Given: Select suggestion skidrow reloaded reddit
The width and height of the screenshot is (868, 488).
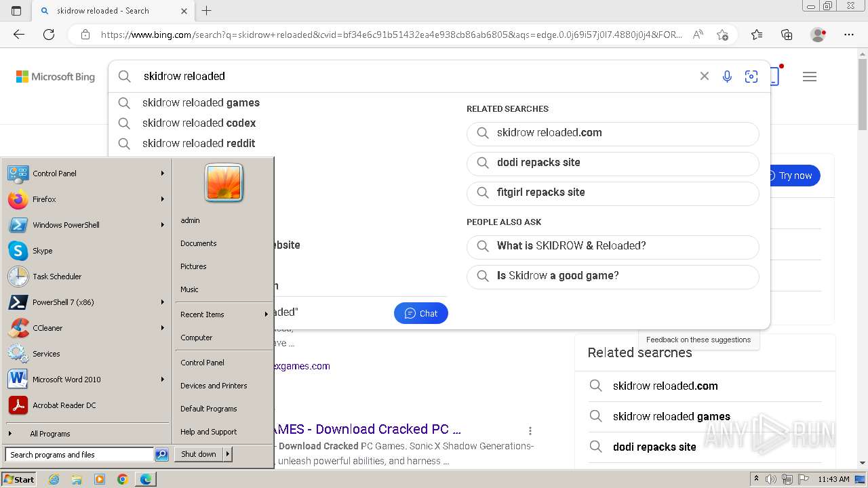Looking at the screenshot, I should (x=278, y=144).
